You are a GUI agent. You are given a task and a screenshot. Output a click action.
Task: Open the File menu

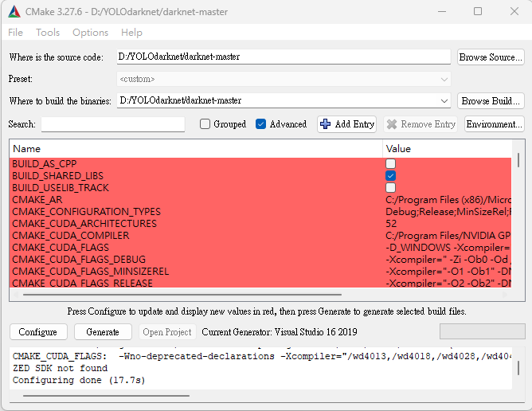tap(16, 33)
